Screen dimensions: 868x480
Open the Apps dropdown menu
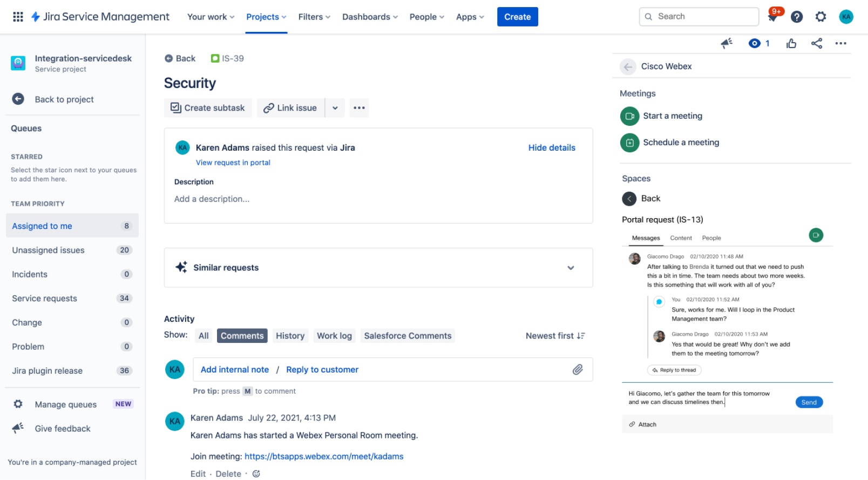tap(470, 17)
